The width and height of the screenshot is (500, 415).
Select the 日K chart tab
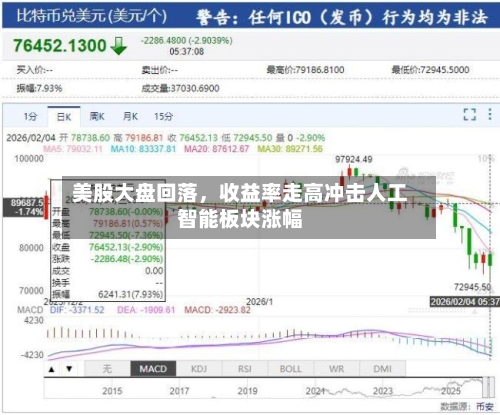tap(64, 117)
